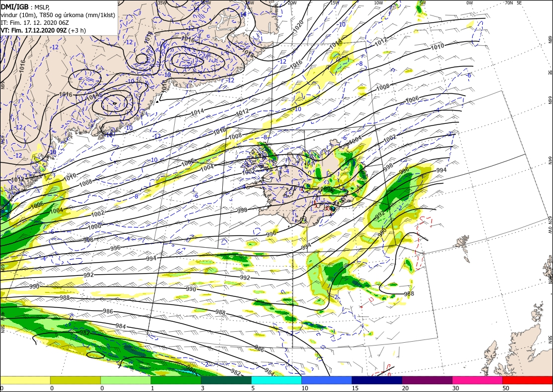Click the legend scale value 15
Image resolution: width=553 pixels, height=392 pixels.
pyautogui.click(x=355, y=388)
